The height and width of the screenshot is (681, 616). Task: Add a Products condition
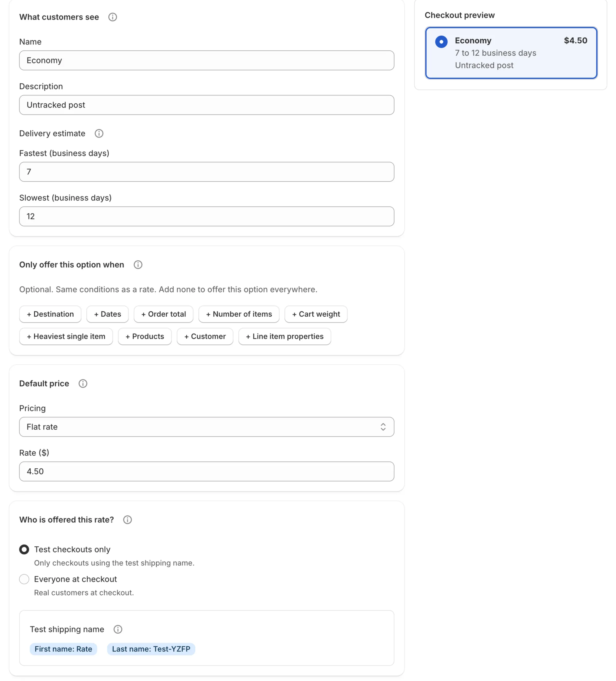(145, 336)
